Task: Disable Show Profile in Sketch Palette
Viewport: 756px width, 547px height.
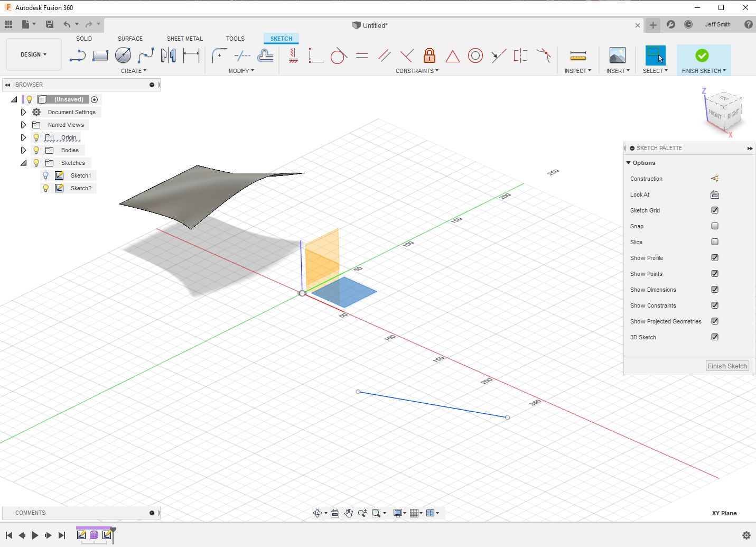Action: tap(715, 257)
